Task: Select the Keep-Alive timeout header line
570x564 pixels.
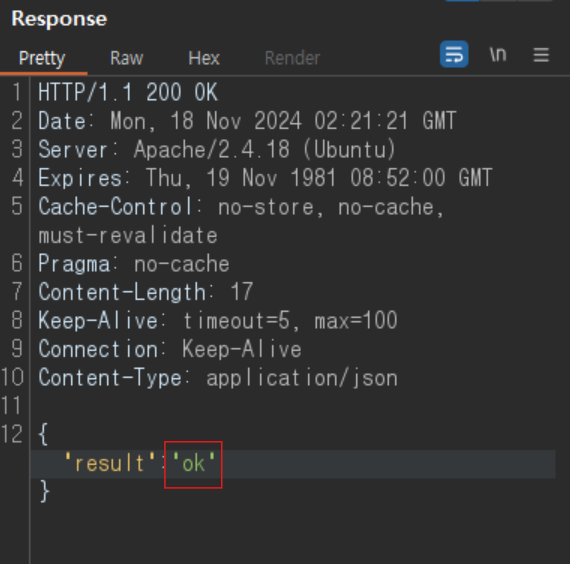Action: pyautogui.click(x=218, y=321)
